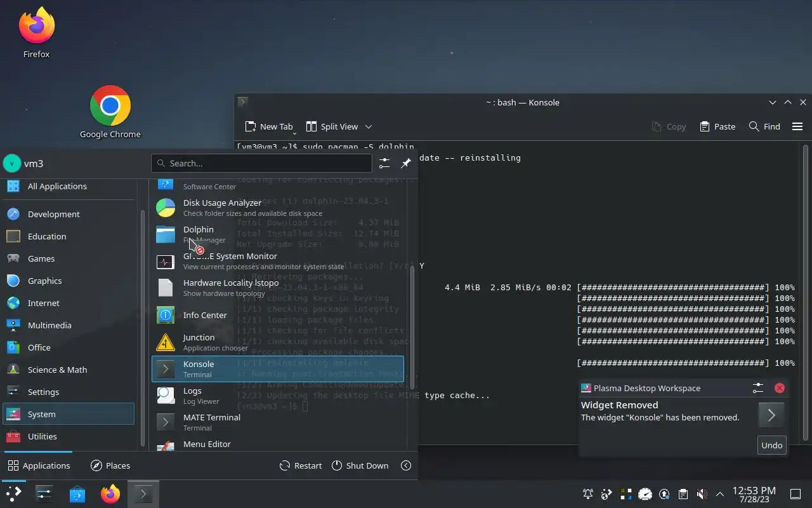Configure application launcher settings icon
812x508 pixels.
coord(384,163)
